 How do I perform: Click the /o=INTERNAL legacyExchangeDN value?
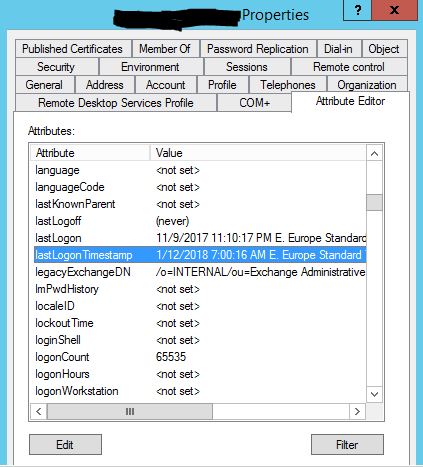tap(261, 272)
